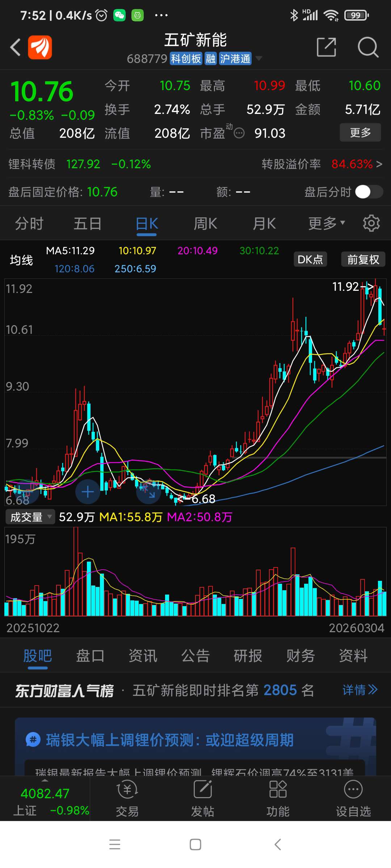This screenshot has width=391, height=868.
Task: Switch to the 公告 tab
Action: coord(195,656)
